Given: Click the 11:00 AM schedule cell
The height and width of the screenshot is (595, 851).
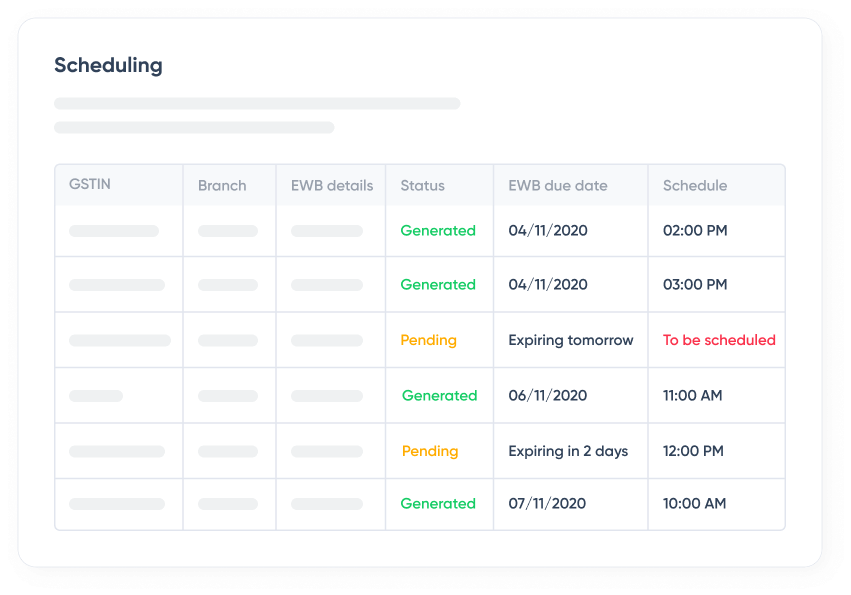Looking at the screenshot, I should click(692, 395).
